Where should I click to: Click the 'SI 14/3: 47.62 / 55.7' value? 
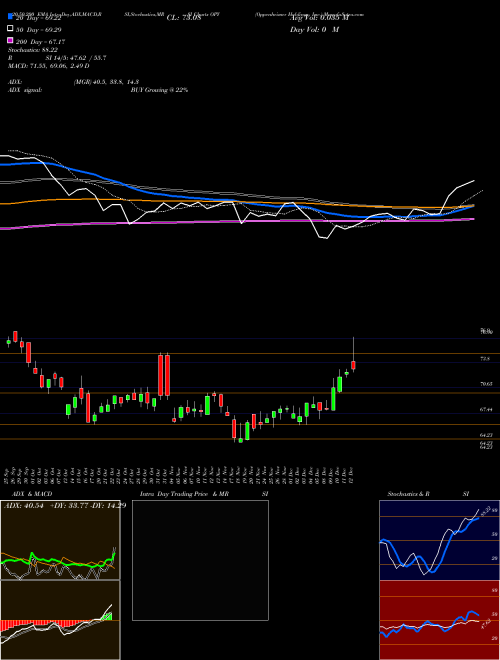pos(76,58)
